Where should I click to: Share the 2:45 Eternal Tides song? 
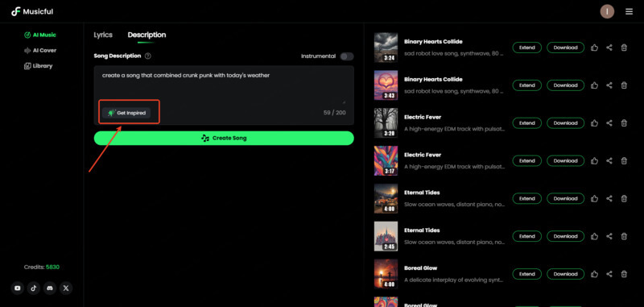click(609, 236)
